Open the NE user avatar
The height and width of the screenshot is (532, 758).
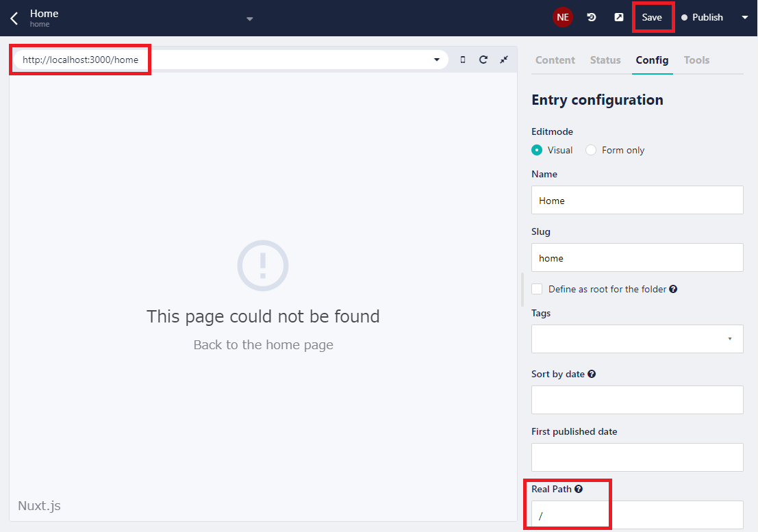coord(563,17)
